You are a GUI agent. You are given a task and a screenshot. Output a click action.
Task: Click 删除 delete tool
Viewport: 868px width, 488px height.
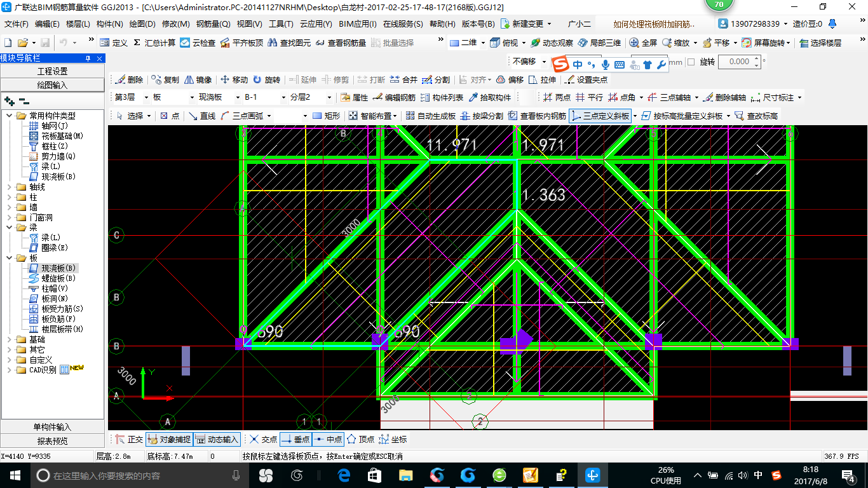(x=129, y=79)
